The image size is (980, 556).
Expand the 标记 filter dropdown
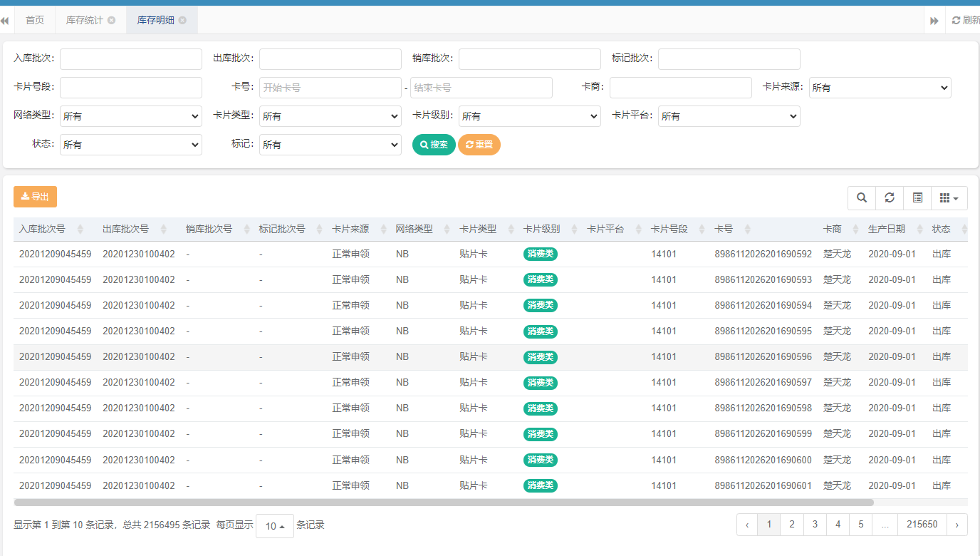coord(330,145)
